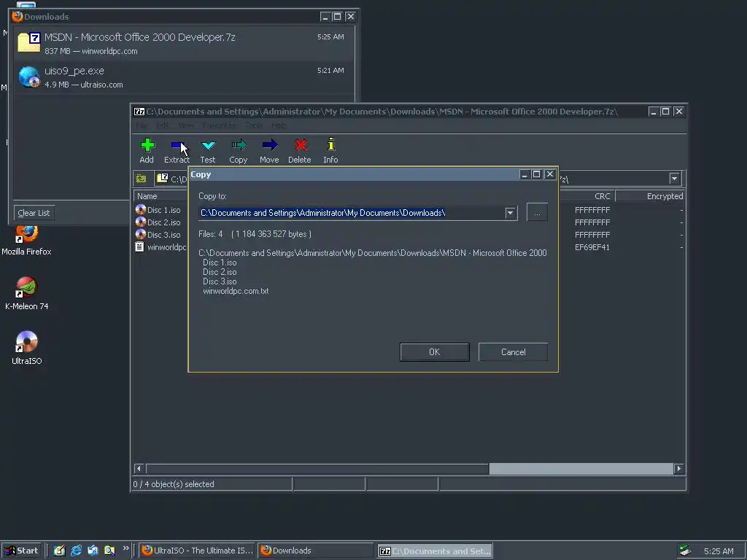Expand hidden quick launch items chevron
Viewport: 747px width, 560px height.
click(x=125, y=548)
